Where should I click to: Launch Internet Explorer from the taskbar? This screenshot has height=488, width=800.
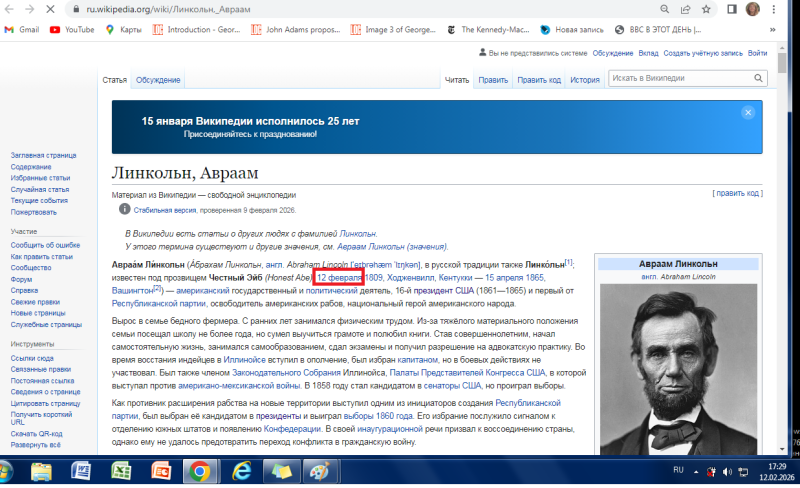[x=241, y=470]
